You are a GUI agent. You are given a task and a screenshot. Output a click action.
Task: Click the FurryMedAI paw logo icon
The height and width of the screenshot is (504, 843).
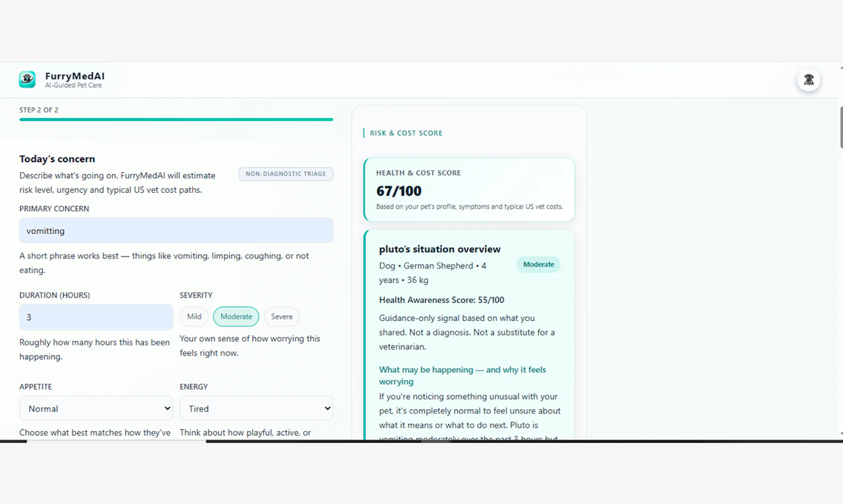click(27, 80)
